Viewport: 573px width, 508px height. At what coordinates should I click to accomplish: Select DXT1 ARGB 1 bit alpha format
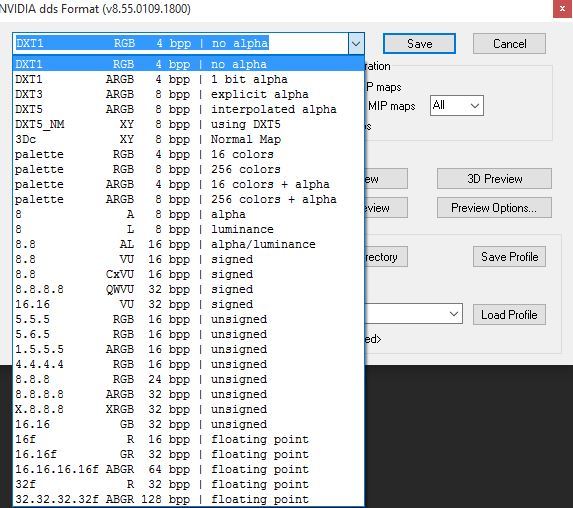[x=189, y=79]
